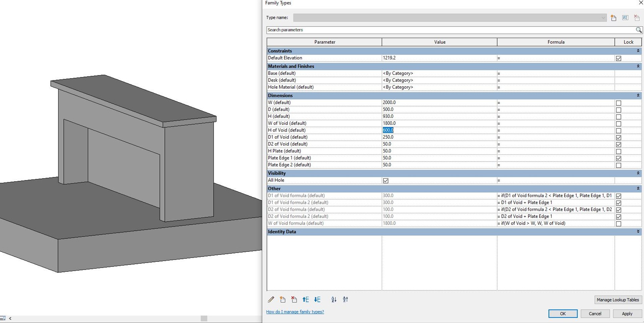This screenshot has height=323, width=644.
Task: Click the Base (default) material value cell
Action: pyautogui.click(x=439, y=73)
